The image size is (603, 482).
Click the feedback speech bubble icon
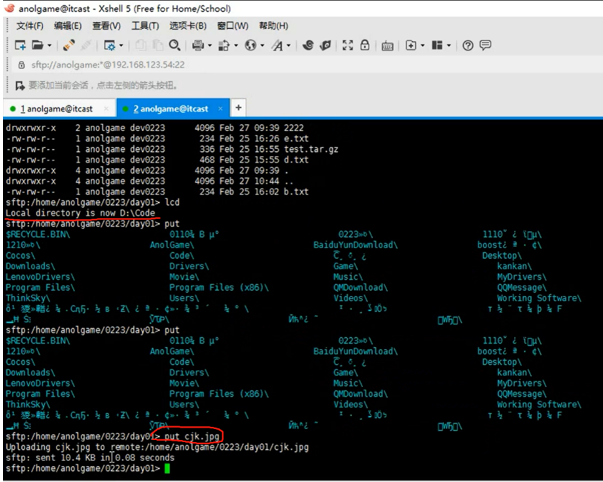tap(485, 45)
